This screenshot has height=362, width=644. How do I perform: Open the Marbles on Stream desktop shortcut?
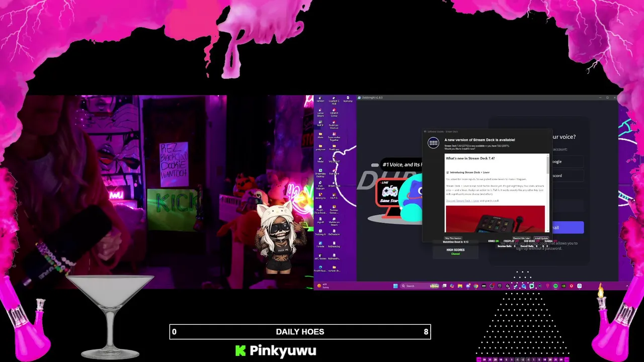(x=334, y=221)
